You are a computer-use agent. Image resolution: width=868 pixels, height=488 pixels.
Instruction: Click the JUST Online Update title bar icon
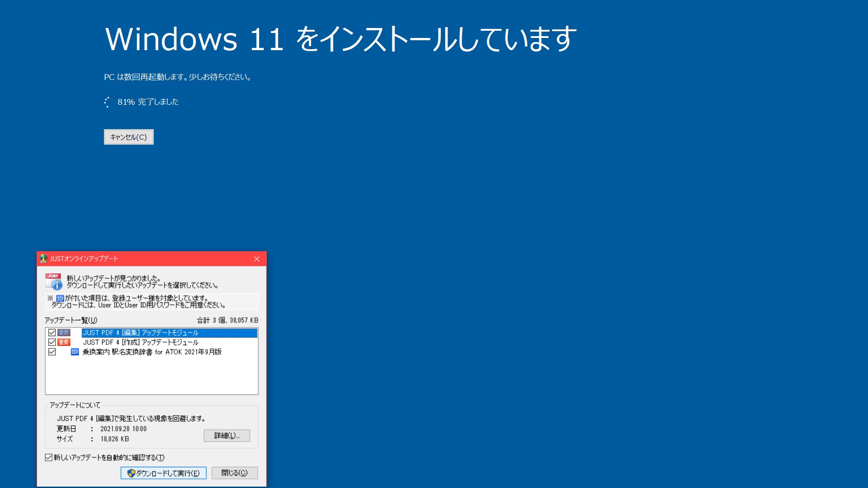coord(43,258)
